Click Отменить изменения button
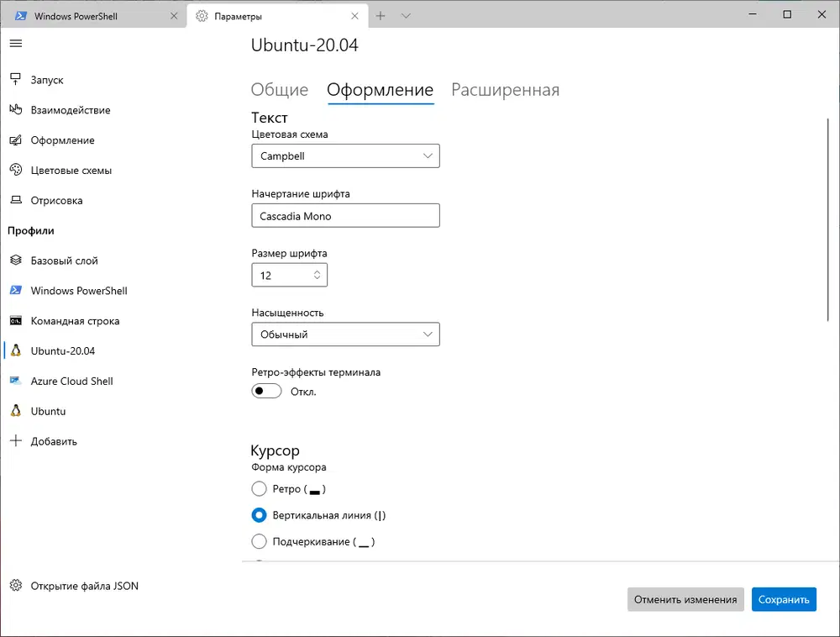Viewport: 840px width, 637px height. 685,599
